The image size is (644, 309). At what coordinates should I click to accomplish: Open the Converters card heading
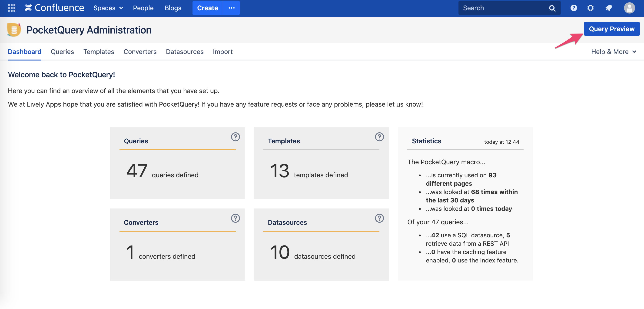click(x=141, y=222)
